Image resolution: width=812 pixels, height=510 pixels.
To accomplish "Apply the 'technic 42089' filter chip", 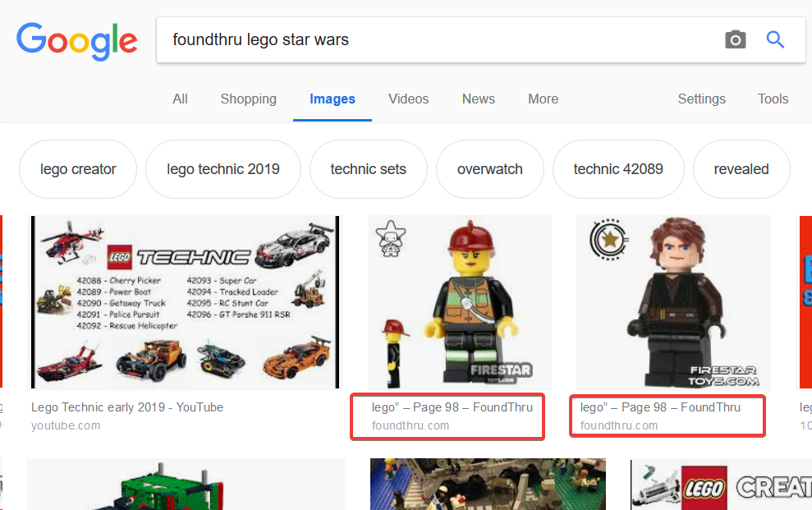I will (x=618, y=169).
